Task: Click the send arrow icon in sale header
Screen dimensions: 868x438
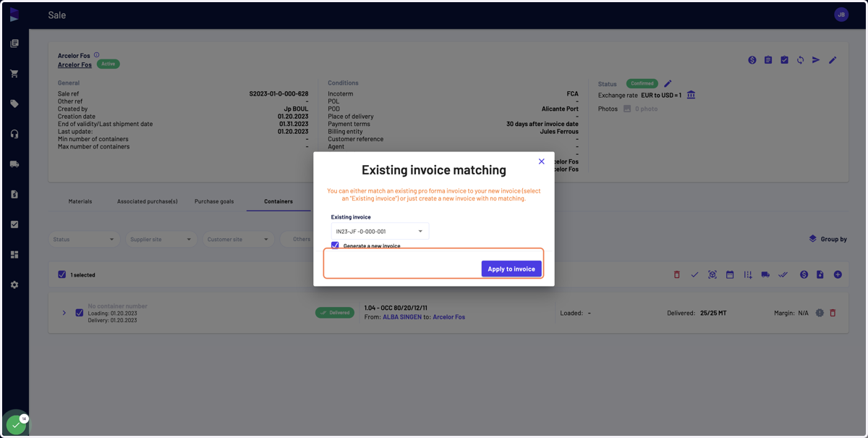Action: [816, 60]
